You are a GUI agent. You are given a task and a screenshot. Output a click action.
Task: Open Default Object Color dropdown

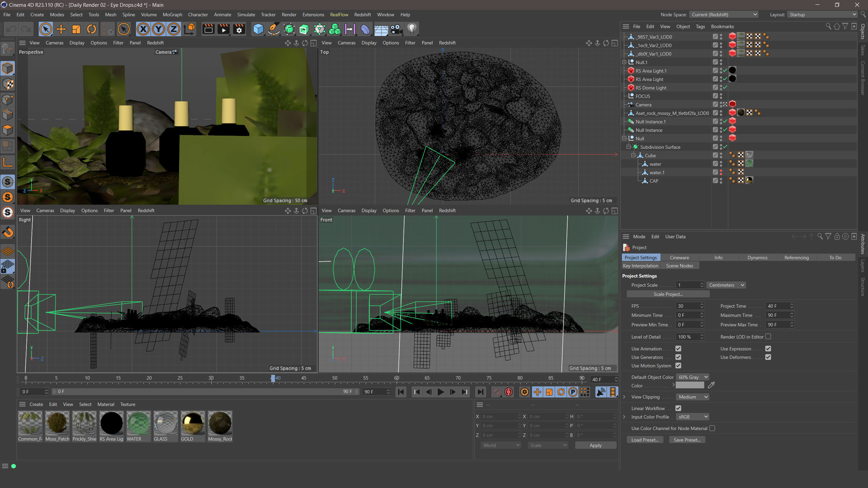click(692, 377)
